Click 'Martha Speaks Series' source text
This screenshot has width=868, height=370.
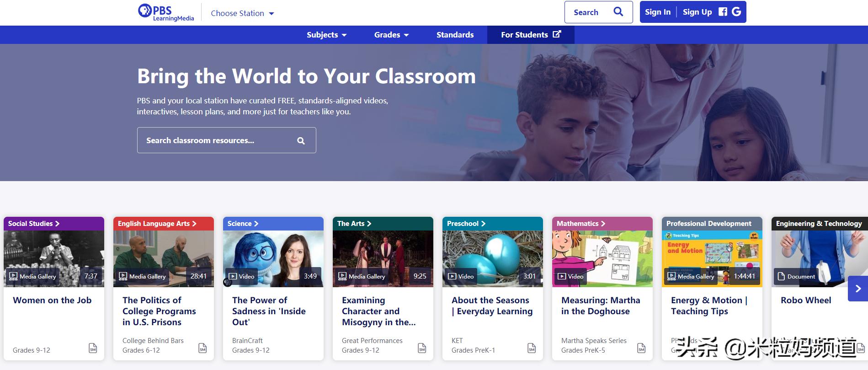(x=594, y=341)
